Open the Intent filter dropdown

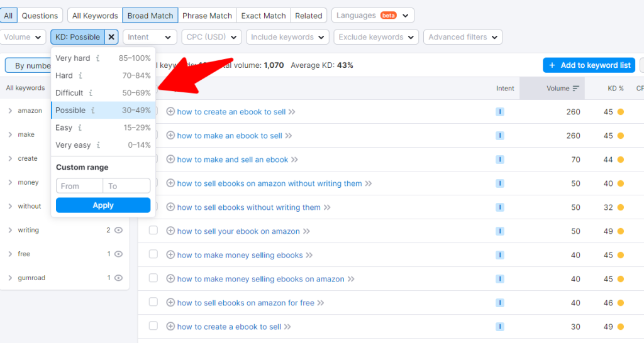150,37
